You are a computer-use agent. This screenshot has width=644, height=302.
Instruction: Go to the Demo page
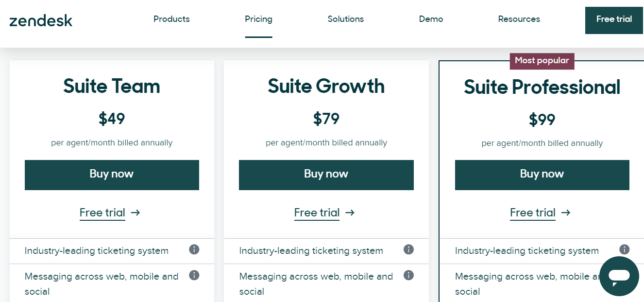(x=431, y=19)
